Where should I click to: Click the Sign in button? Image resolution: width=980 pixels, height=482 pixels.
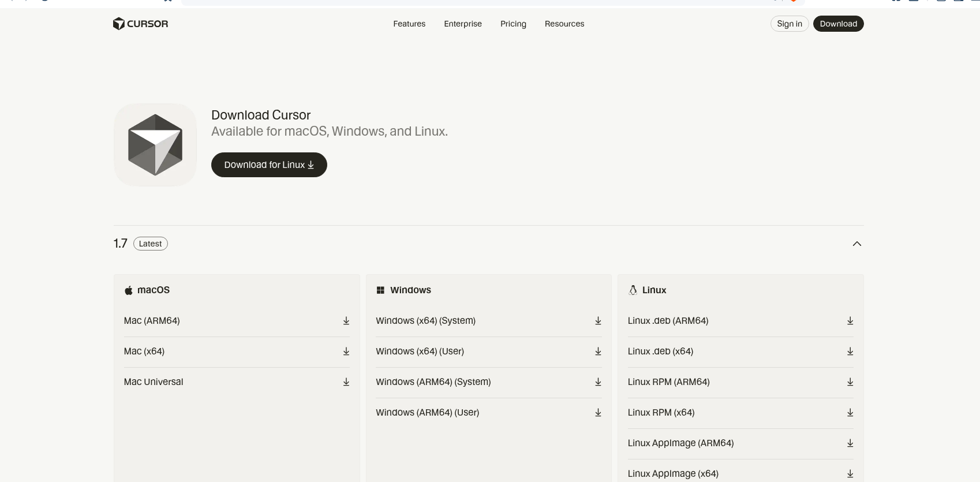[x=790, y=24]
